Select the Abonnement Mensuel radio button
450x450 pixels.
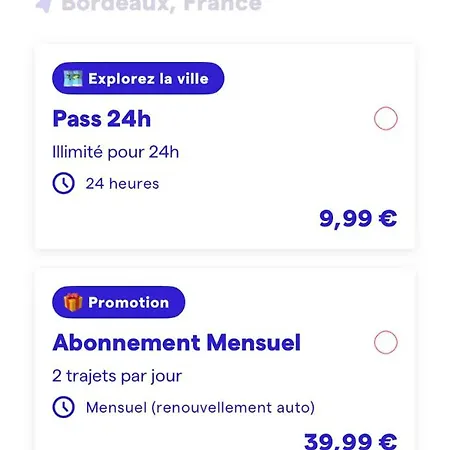386,342
